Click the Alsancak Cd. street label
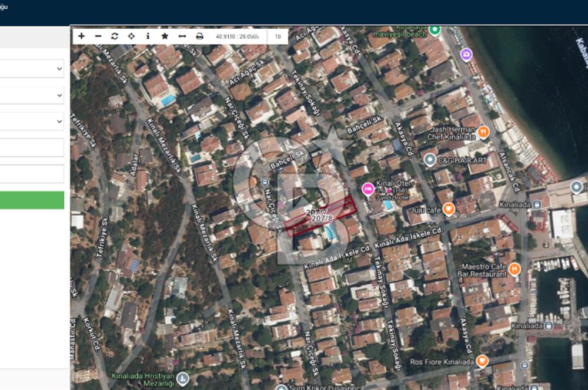The image size is (588, 390). (x=509, y=172)
